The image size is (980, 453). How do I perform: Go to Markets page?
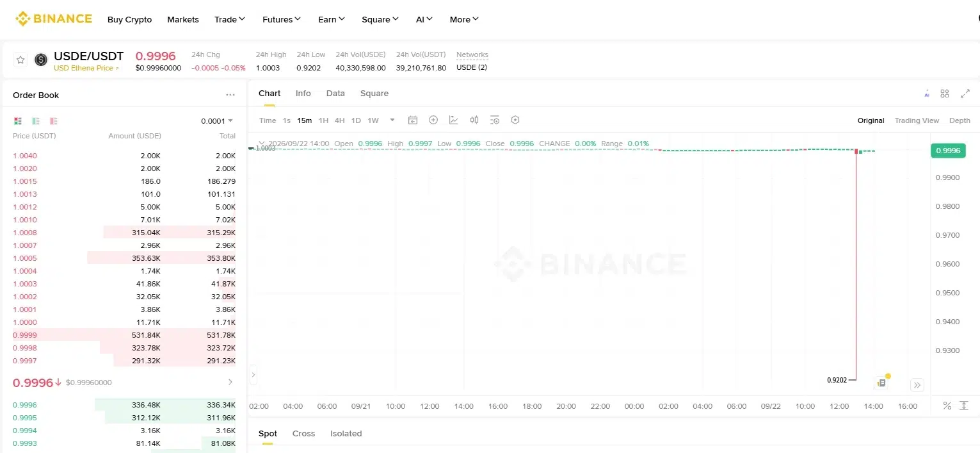[x=183, y=19]
